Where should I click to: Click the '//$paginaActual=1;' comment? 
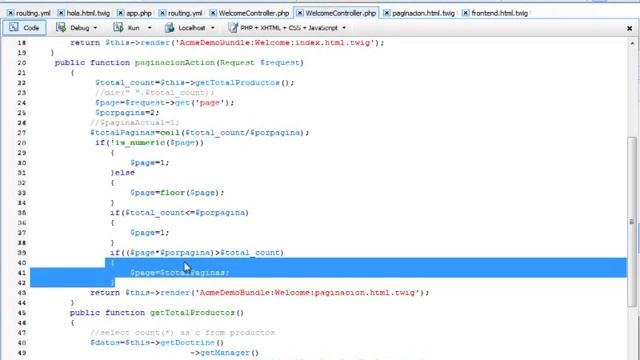(x=135, y=122)
